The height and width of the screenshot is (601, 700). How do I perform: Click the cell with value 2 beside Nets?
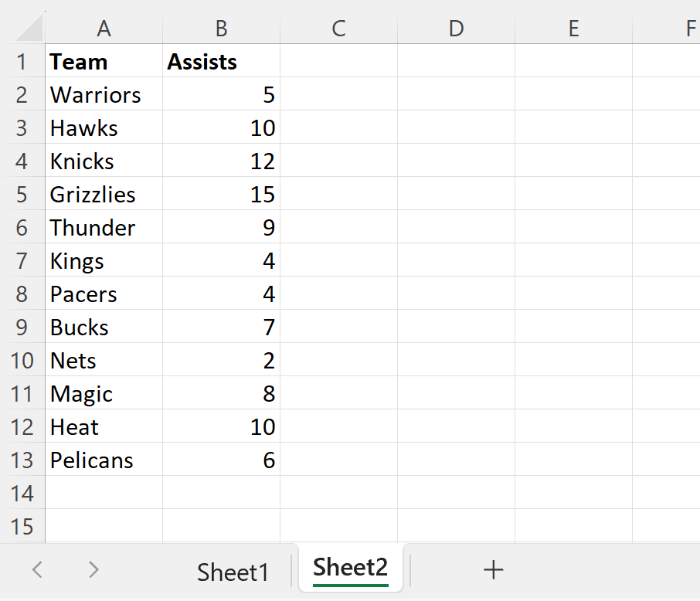(x=221, y=360)
